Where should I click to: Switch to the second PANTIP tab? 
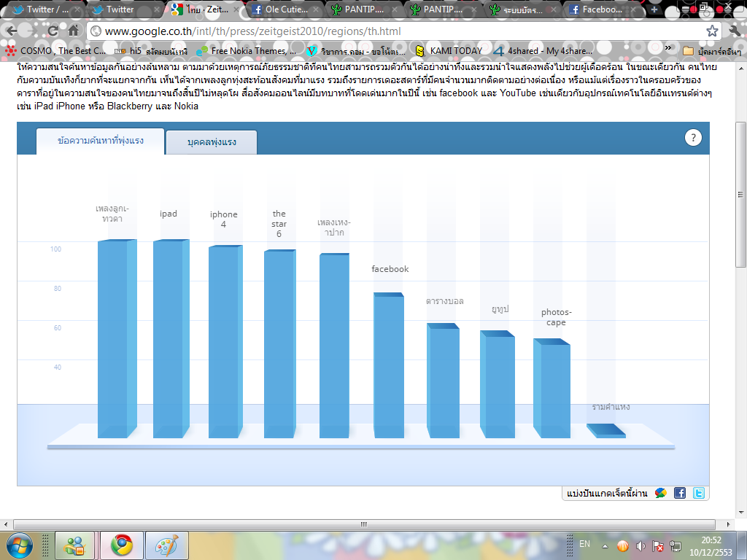pyautogui.click(x=442, y=9)
